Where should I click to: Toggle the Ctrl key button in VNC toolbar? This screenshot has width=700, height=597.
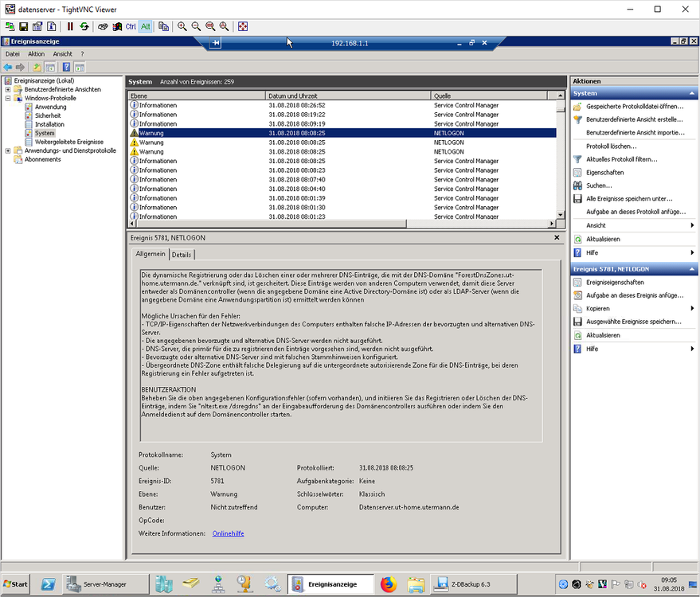point(131,26)
